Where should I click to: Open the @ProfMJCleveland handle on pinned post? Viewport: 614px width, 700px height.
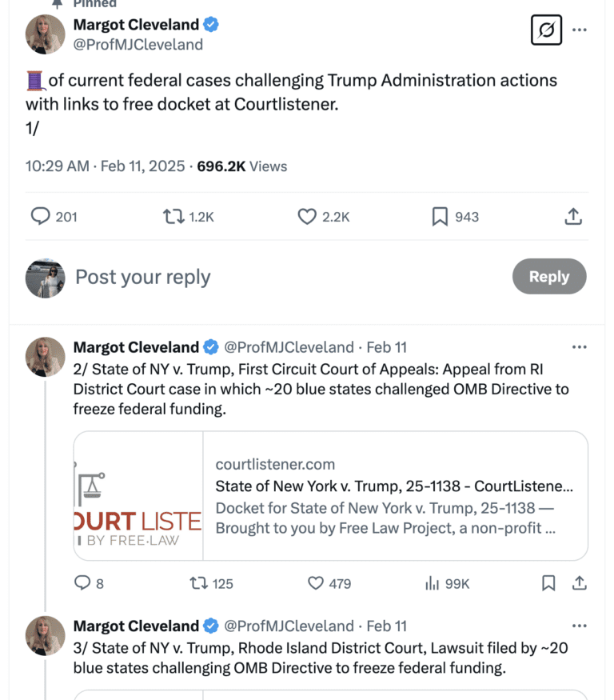[138, 45]
